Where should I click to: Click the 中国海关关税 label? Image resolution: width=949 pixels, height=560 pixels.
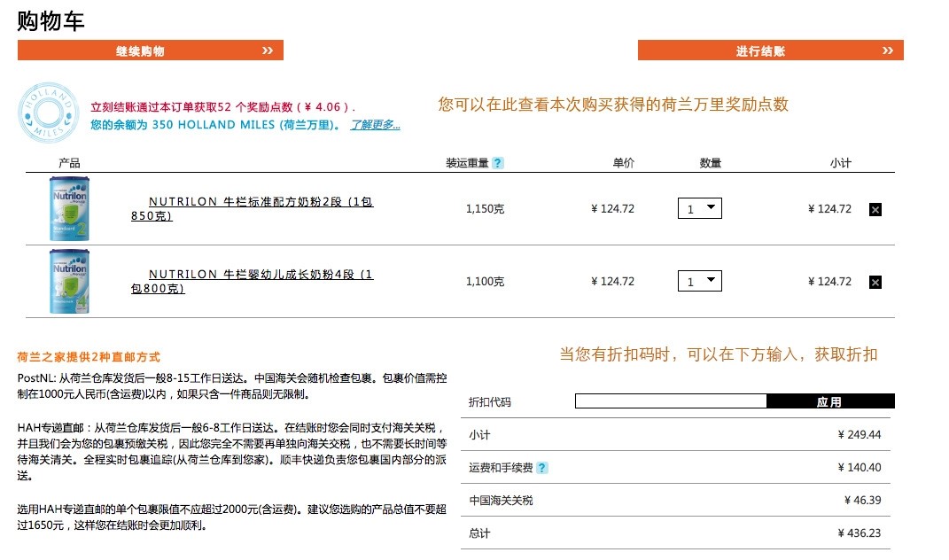pos(502,501)
